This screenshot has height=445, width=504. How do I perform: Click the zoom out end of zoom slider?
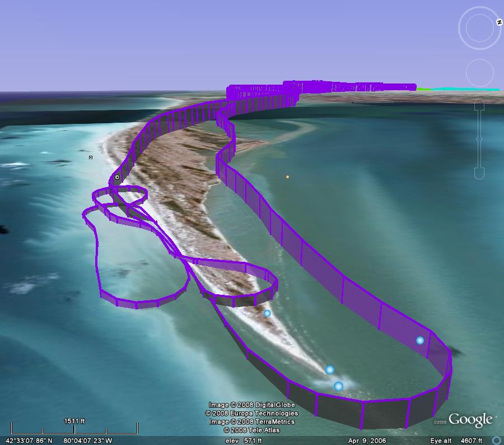point(479,173)
